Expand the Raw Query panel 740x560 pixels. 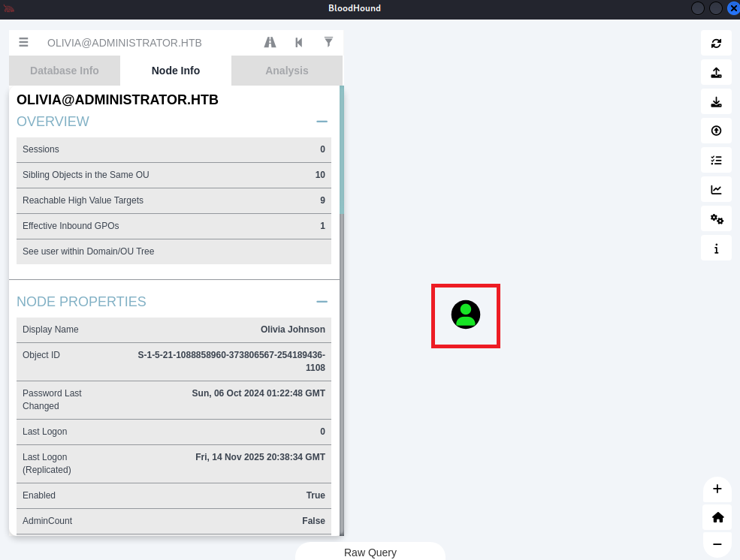(370, 552)
